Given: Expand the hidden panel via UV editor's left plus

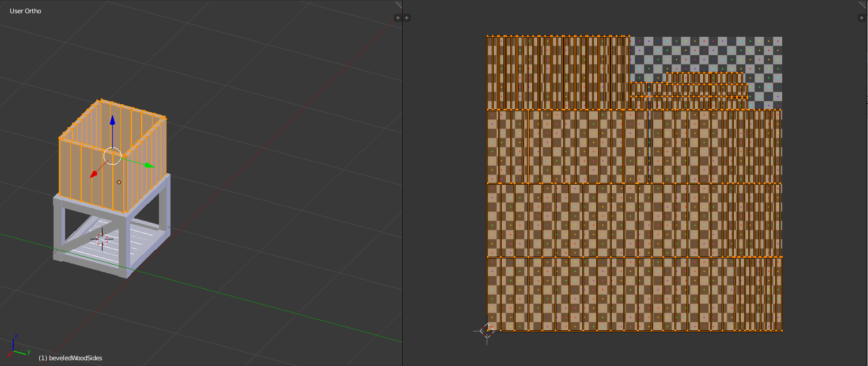Looking at the screenshot, I should pyautogui.click(x=407, y=18).
